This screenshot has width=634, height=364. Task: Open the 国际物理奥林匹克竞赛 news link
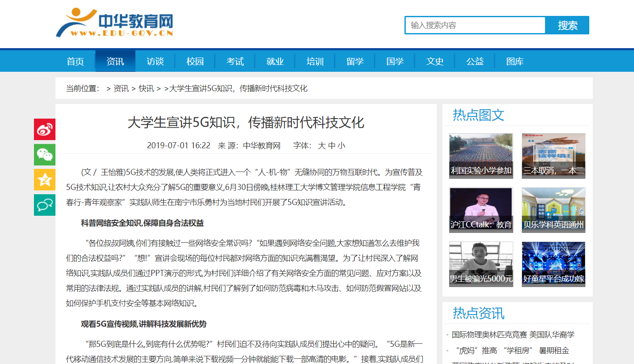tap(513, 335)
